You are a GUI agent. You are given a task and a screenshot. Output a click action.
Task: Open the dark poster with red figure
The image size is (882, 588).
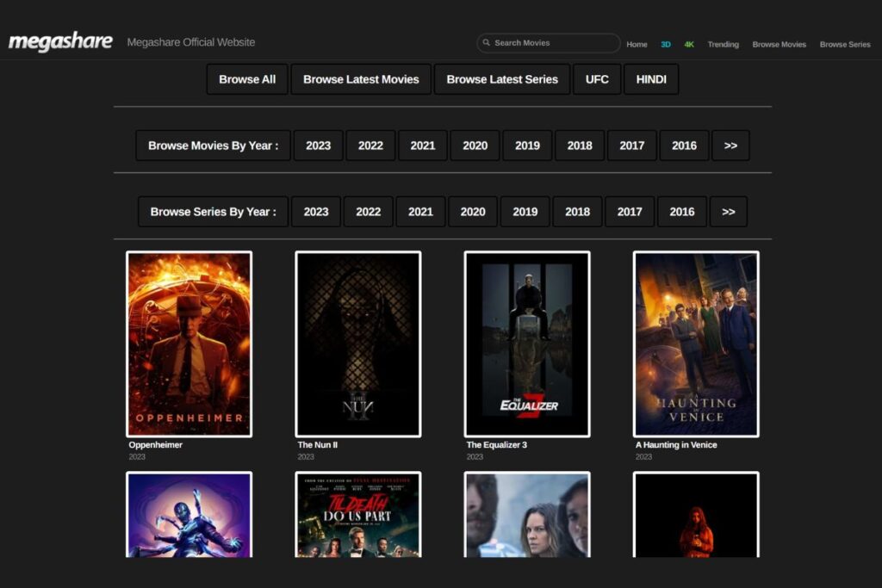click(x=696, y=514)
